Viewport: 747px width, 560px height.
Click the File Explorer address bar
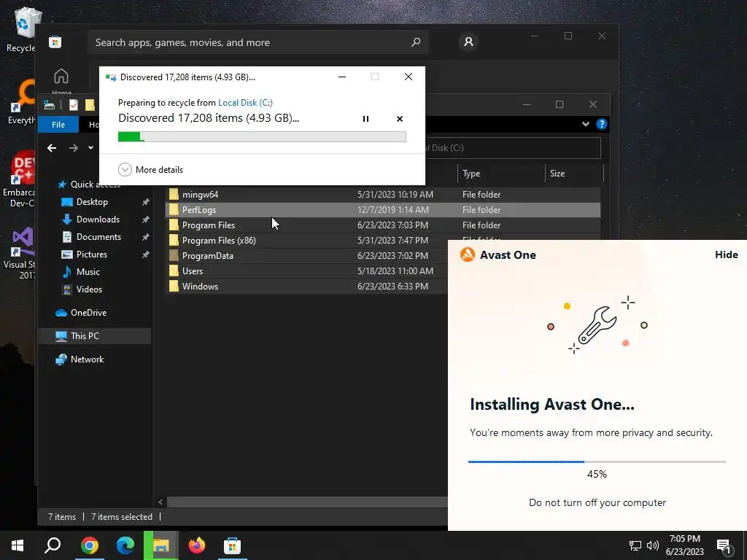point(512,148)
